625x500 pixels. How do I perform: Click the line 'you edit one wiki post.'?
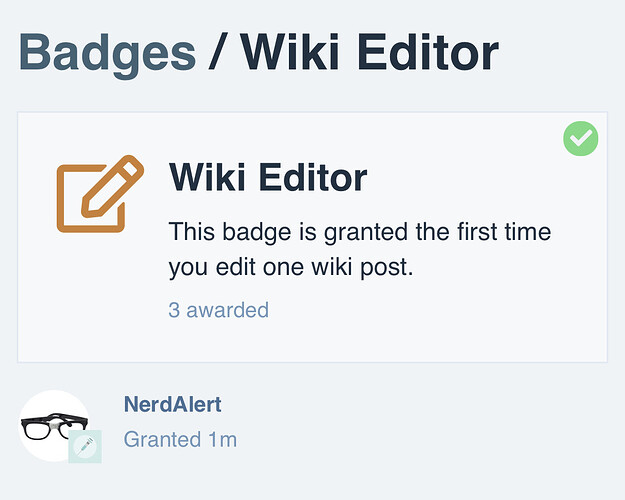tap(291, 267)
